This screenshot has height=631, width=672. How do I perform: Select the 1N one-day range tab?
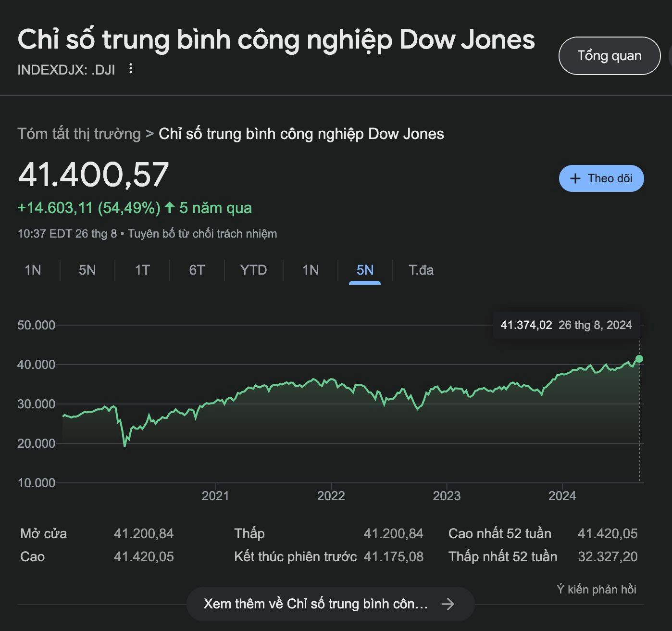pos(33,270)
